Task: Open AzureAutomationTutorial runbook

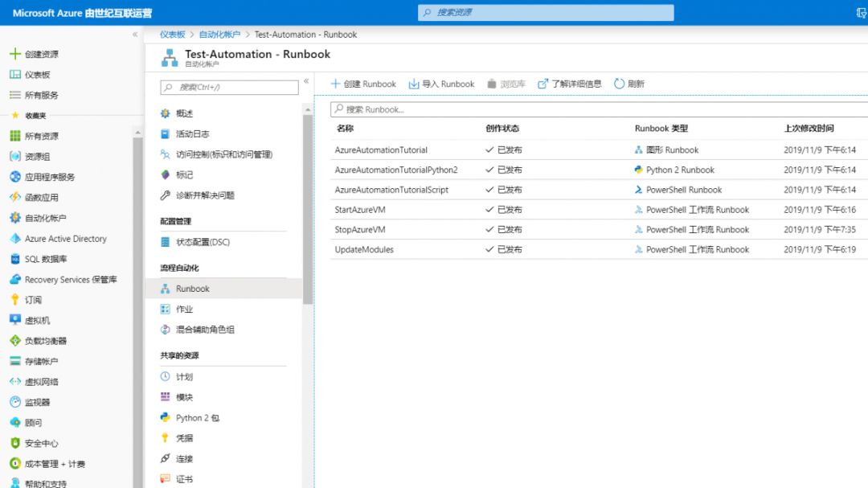Action: [x=381, y=150]
